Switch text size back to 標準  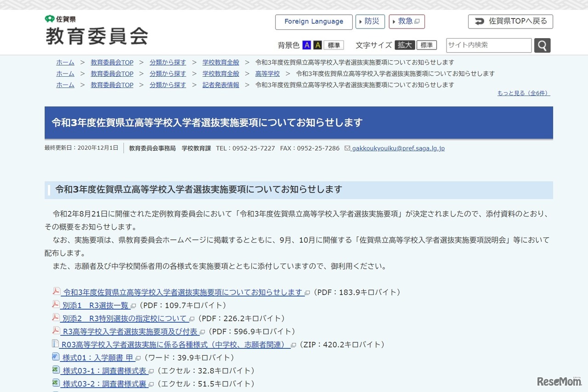pos(427,45)
